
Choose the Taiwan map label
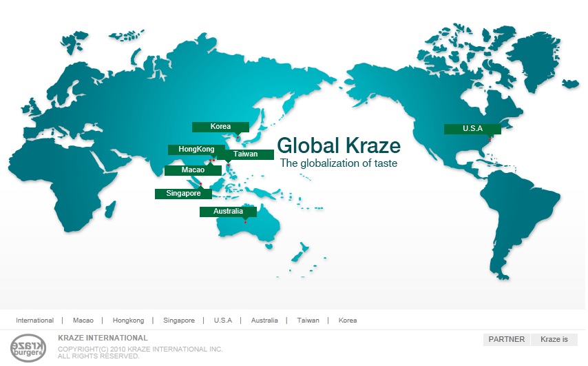245,154
